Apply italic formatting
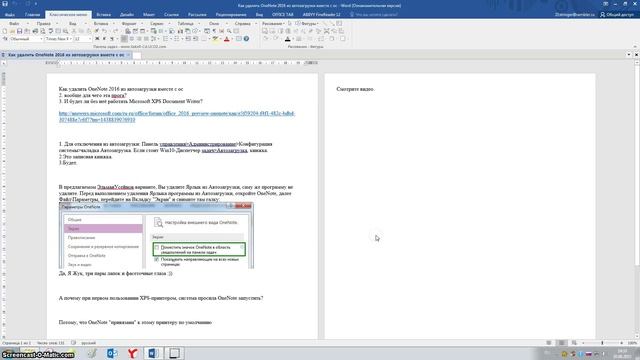 104,39
